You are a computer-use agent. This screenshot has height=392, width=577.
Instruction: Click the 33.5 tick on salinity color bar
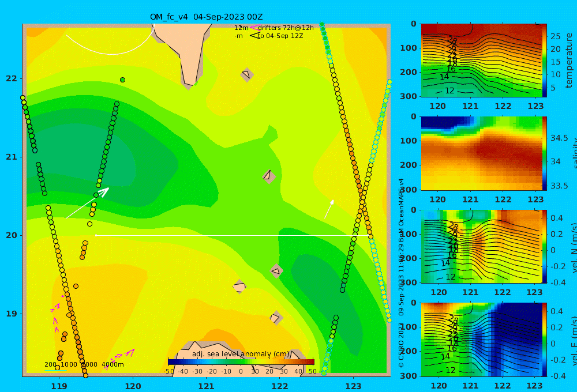pyautogui.click(x=559, y=186)
